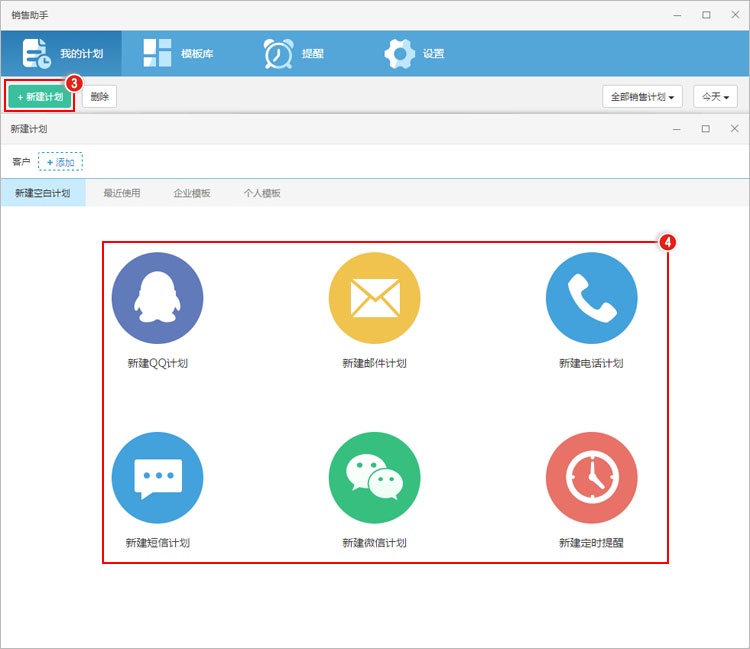Open the 今天 date dropdown

715,97
